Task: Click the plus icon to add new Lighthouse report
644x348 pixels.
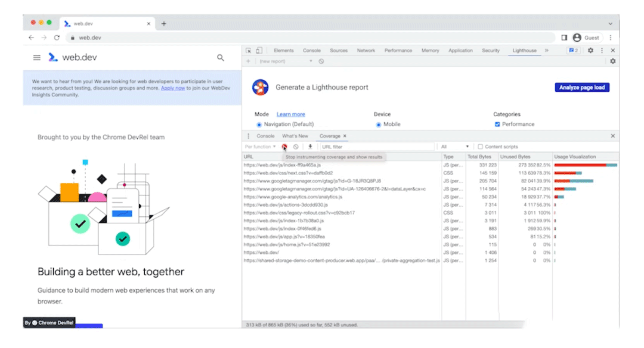Action: tap(248, 61)
